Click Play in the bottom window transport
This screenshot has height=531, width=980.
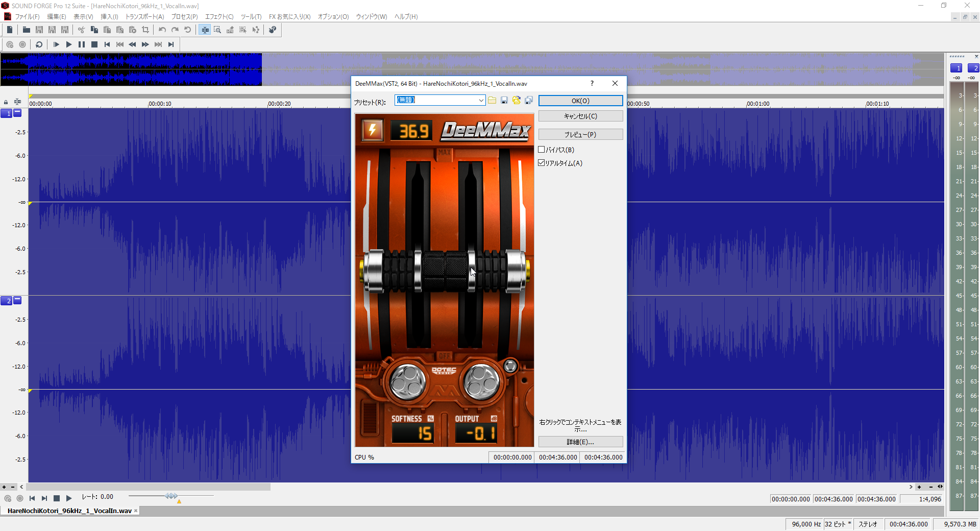pos(69,498)
